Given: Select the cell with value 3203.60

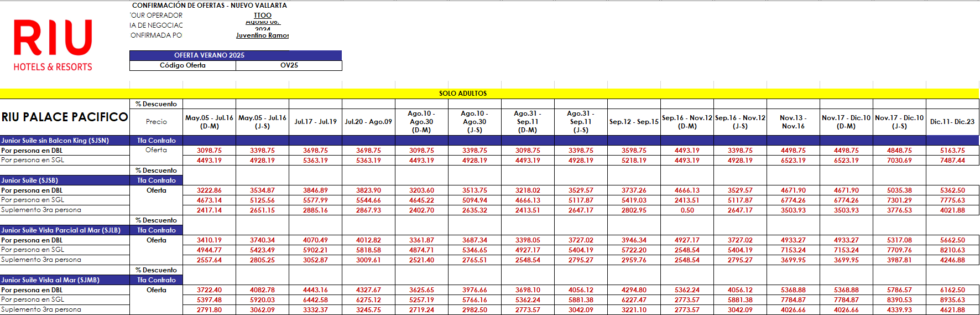Looking at the screenshot, I should [x=422, y=190].
